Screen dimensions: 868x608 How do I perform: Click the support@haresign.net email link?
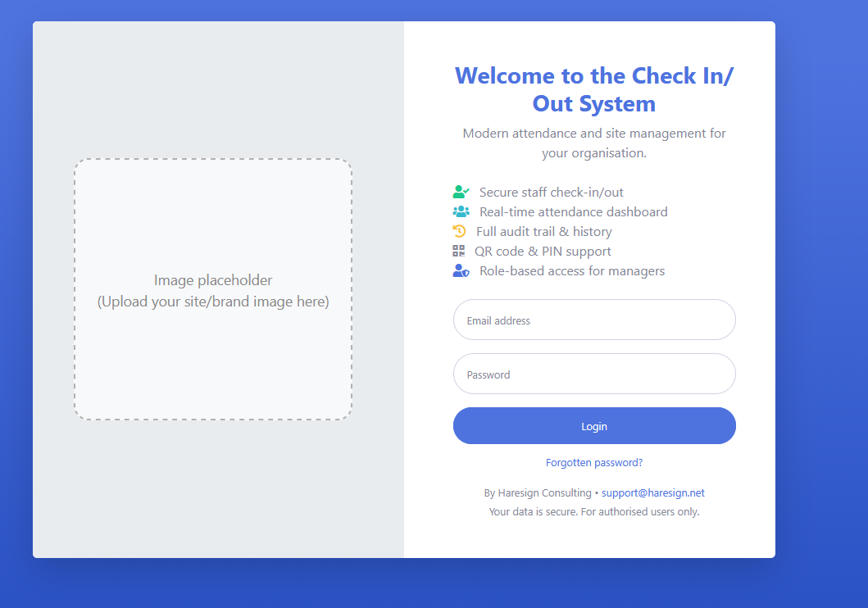tap(652, 493)
